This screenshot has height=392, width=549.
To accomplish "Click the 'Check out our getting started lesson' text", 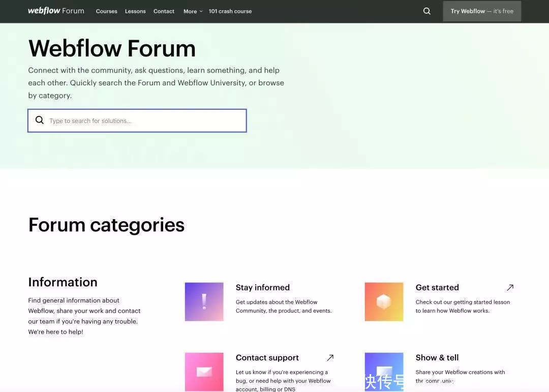I will (463, 306).
